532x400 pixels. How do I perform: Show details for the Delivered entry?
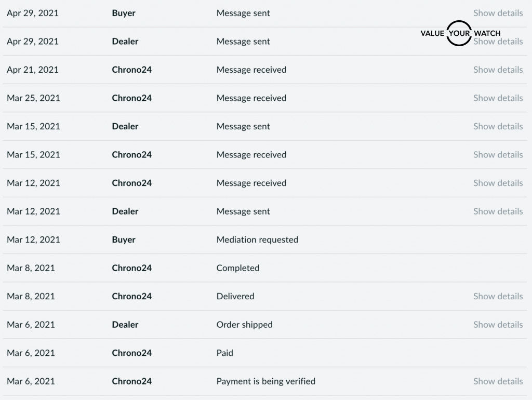498,296
